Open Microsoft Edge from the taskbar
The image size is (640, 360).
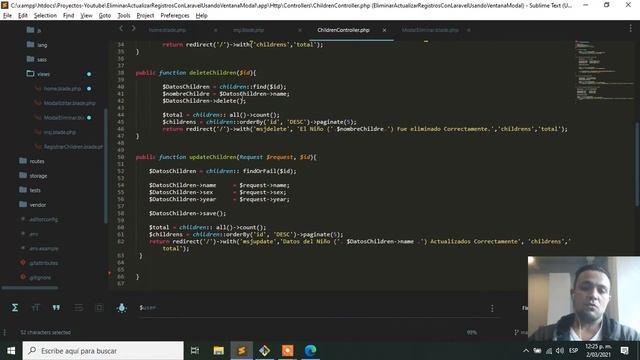pyautogui.click(x=310, y=351)
